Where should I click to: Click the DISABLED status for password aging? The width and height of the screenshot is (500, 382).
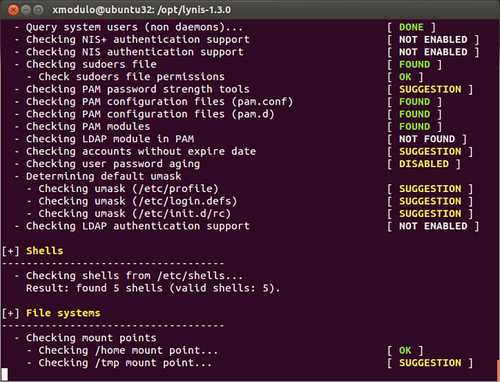tap(424, 164)
